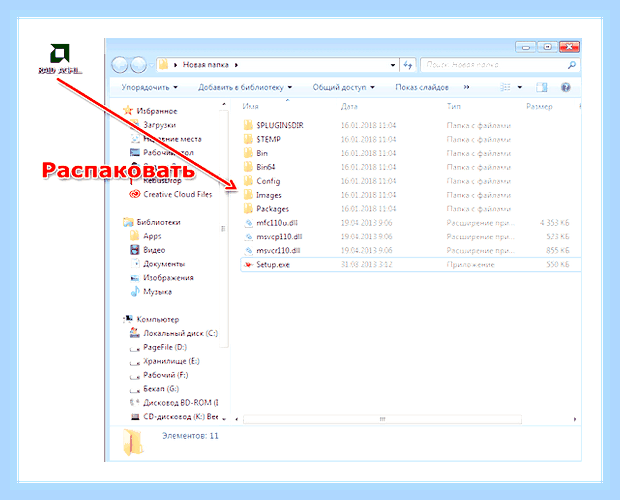Select the Packages folder
The image size is (620, 500).
coord(266,209)
